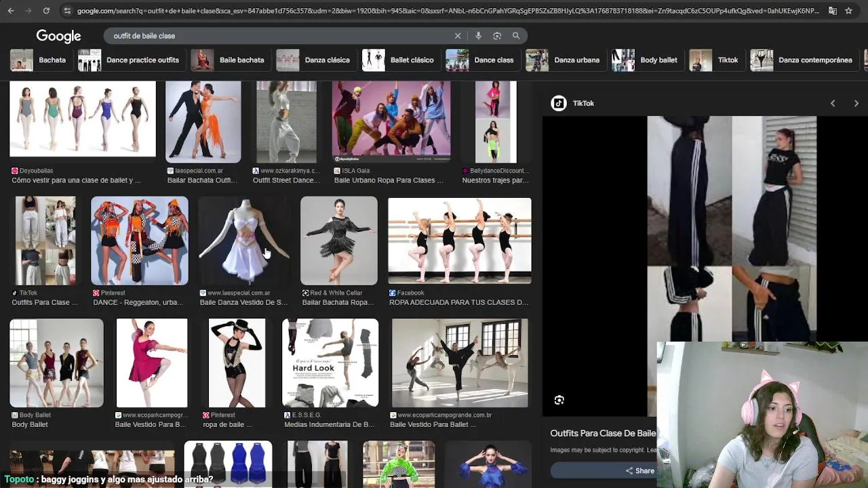Open 'Outfit Street Dance...' result link
This screenshot has width=868, height=488.
[285, 180]
